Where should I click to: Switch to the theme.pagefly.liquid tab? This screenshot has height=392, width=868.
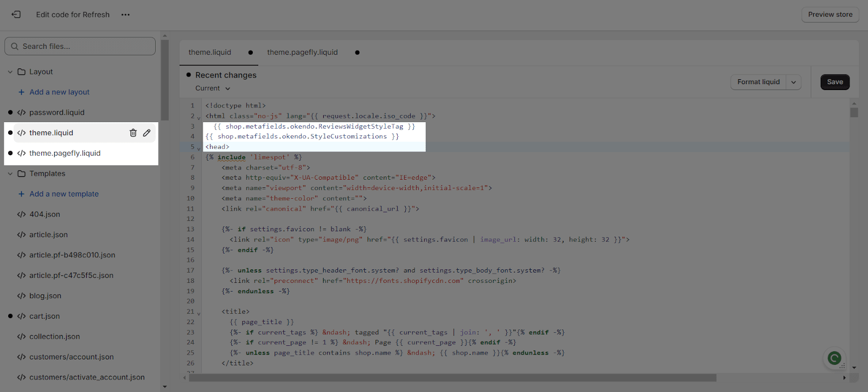click(x=302, y=53)
